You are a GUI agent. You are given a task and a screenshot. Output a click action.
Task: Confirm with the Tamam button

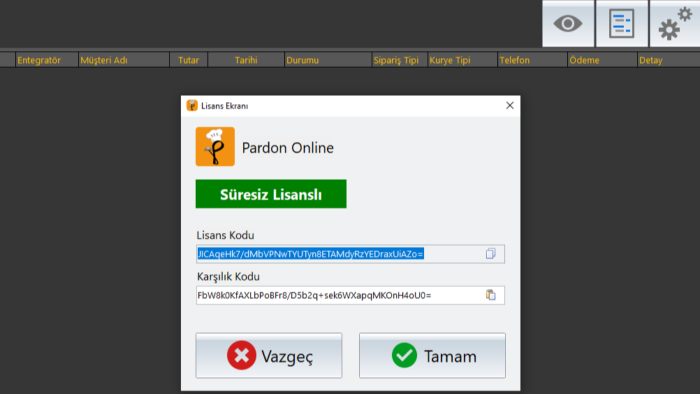pos(433,356)
